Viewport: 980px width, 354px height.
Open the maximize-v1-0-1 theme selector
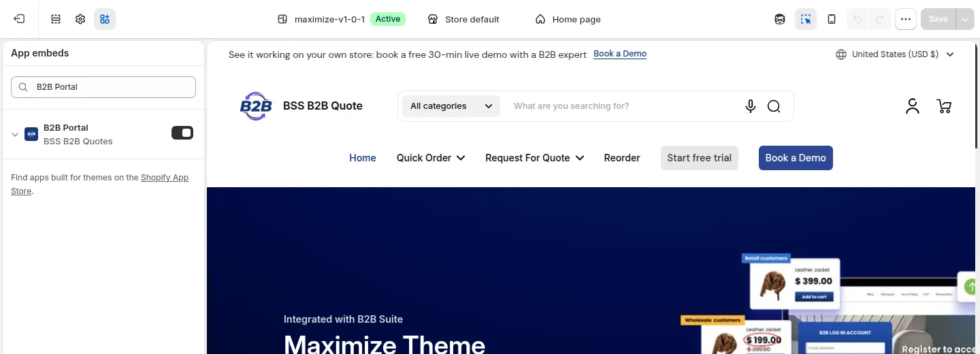329,19
